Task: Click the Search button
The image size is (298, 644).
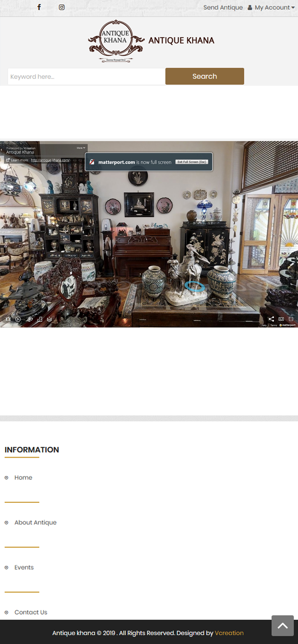Action: coord(205,76)
